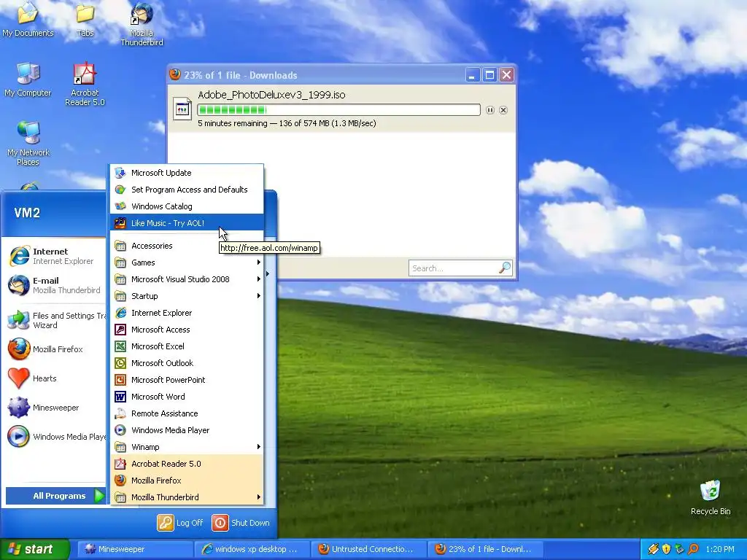The height and width of the screenshot is (560, 747).
Task: Click the Firefox icon in Downloads title bar
Action: pyautogui.click(x=175, y=75)
